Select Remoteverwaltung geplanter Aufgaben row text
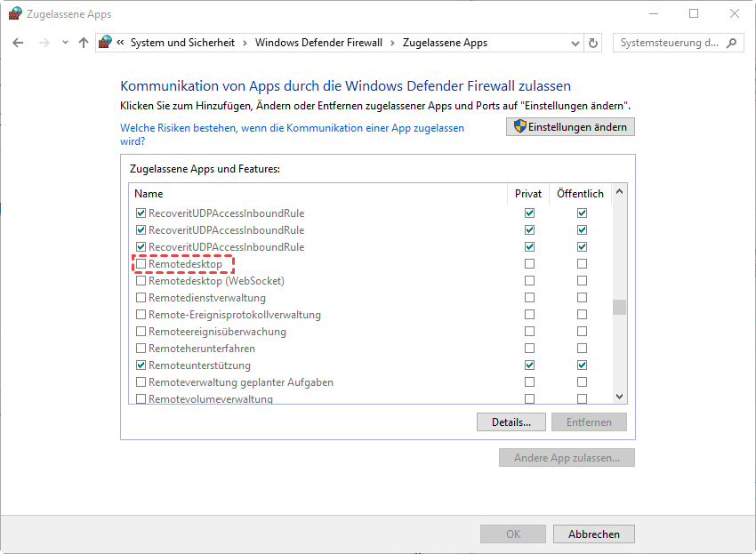 (241, 382)
